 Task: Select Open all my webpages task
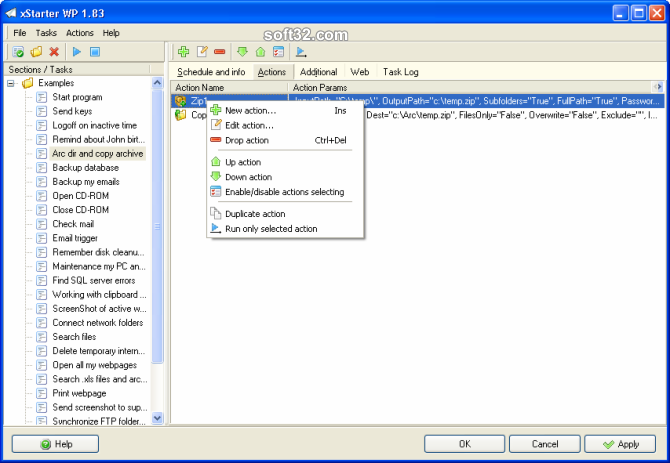(94, 365)
